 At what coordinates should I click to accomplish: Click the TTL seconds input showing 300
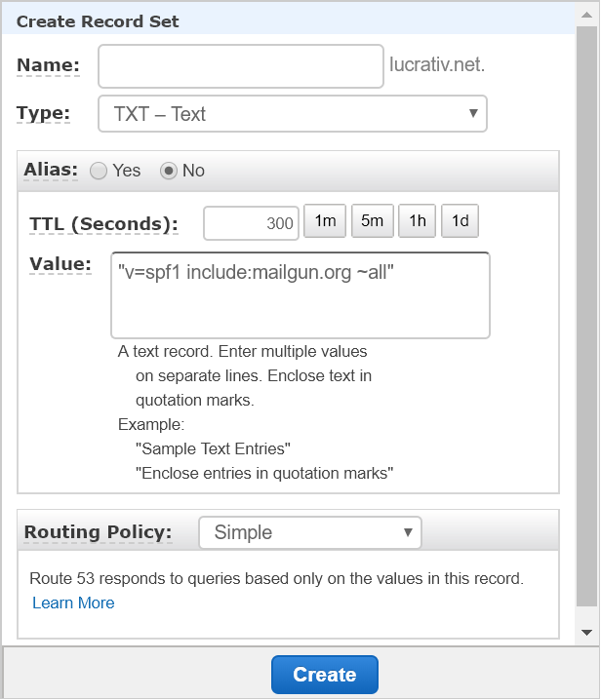[x=251, y=222]
